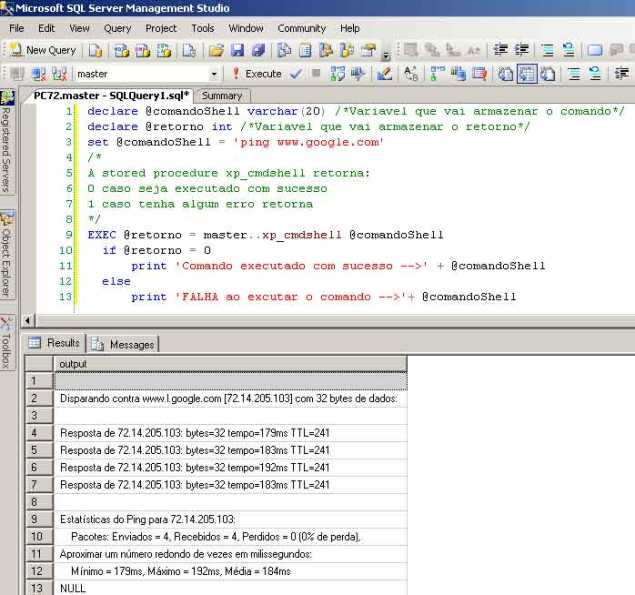635x595 pixels.
Task: Switch to the Messages tab
Action: coord(123,344)
